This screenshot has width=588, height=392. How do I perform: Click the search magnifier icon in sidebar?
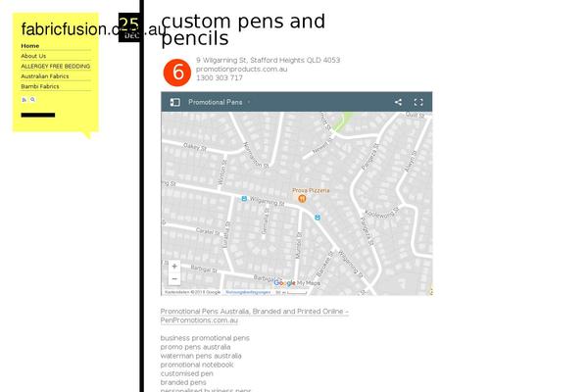click(32, 100)
